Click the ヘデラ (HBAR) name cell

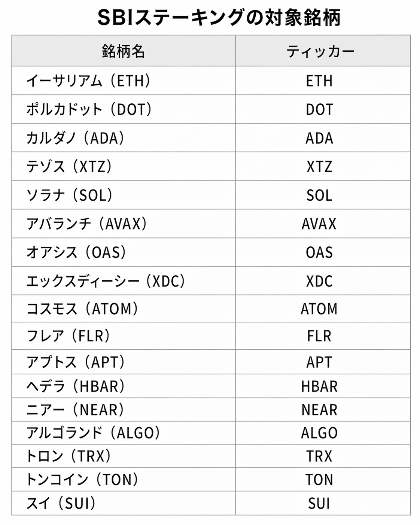(75, 386)
